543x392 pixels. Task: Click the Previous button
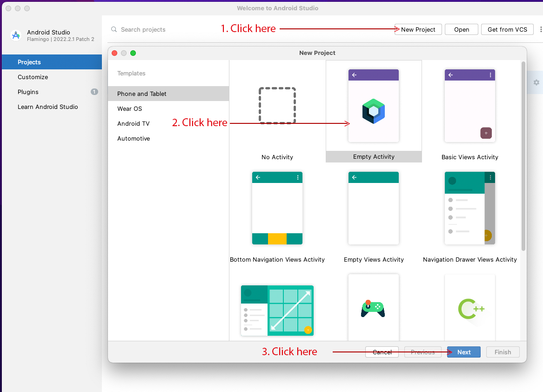(423, 352)
